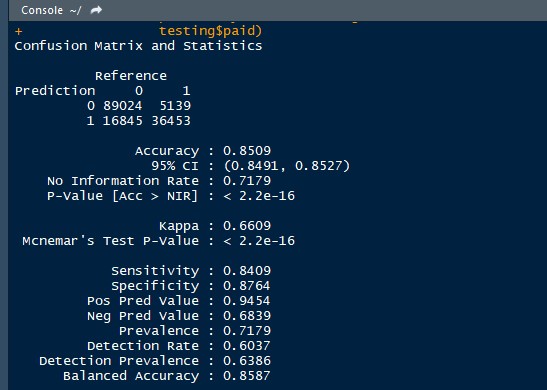
Task: Select the Console tab label
Action: 42,10
